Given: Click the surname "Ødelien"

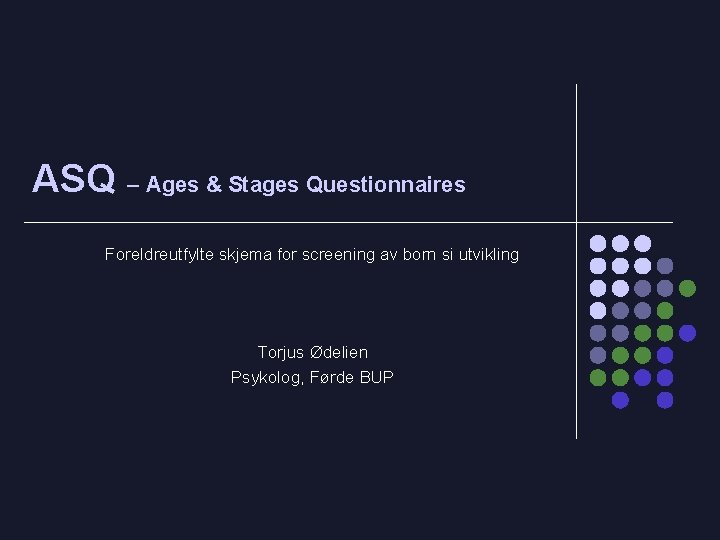Looking at the screenshot, I should pos(339,352).
